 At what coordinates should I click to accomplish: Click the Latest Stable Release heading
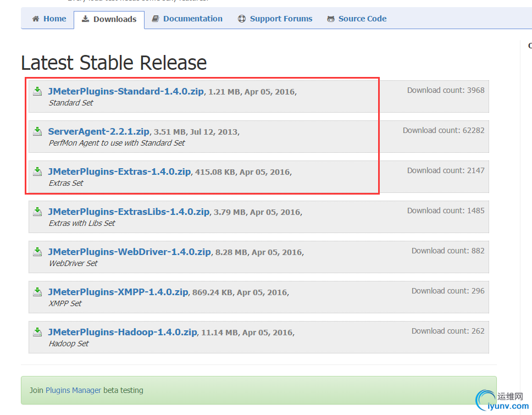pos(114,63)
